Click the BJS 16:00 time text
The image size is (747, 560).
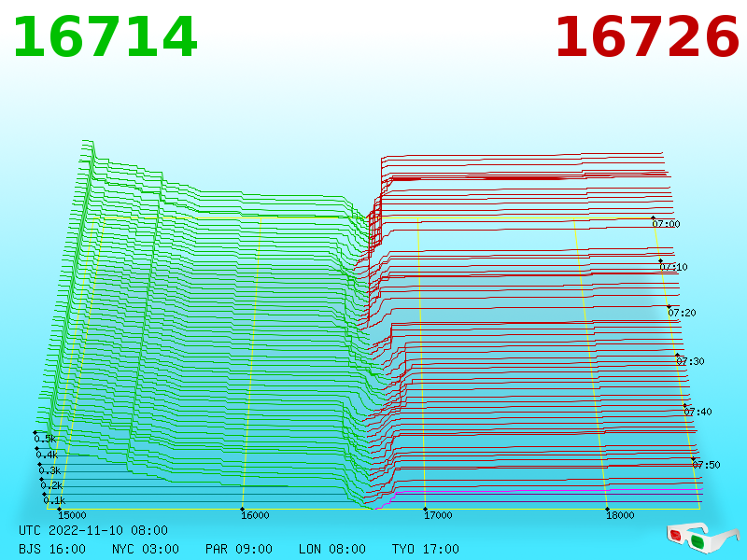[52, 549]
